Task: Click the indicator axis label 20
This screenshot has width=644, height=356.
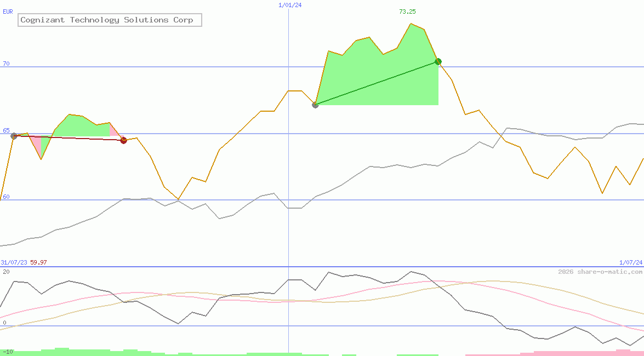Action: pos(6,272)
